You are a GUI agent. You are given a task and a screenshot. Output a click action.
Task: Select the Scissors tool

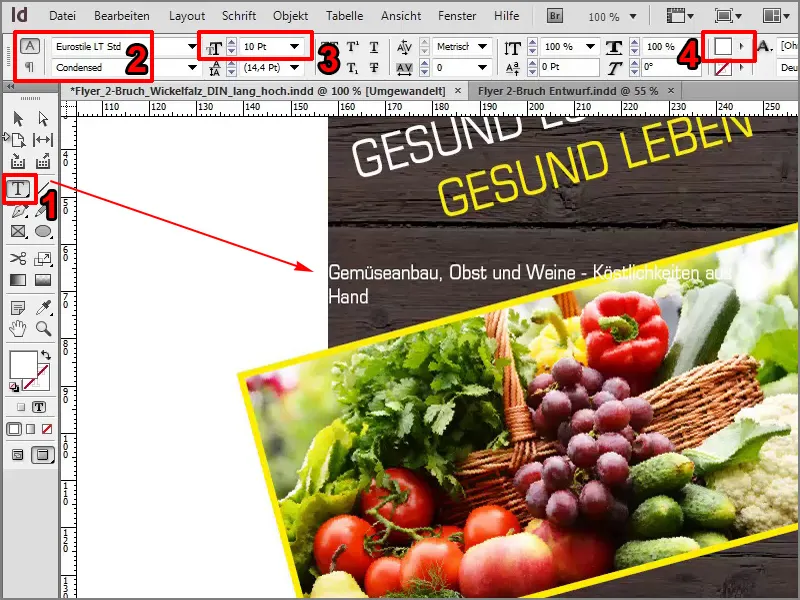click(18, 258)
